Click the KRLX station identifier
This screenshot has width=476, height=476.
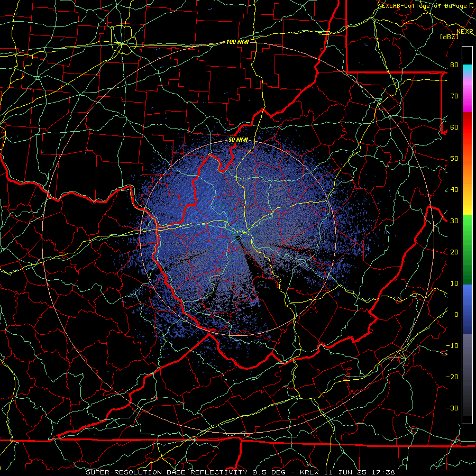click(x=310, y=472)
